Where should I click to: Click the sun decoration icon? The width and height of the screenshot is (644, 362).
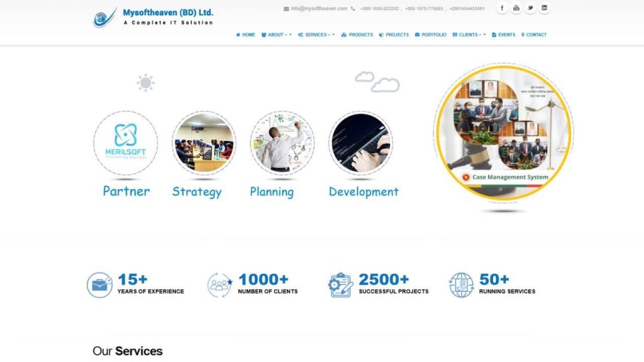[145, 83]
